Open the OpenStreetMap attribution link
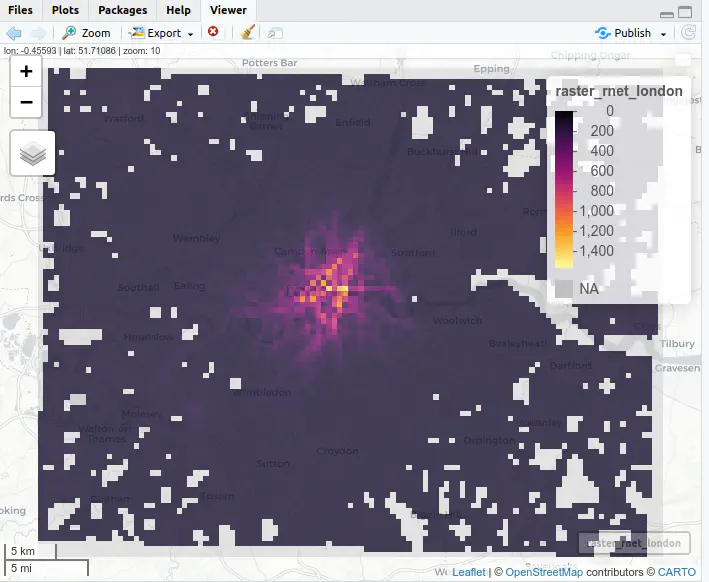Image resolution: width=709 pixels, height=582 pixels. [x=546, y=572]
